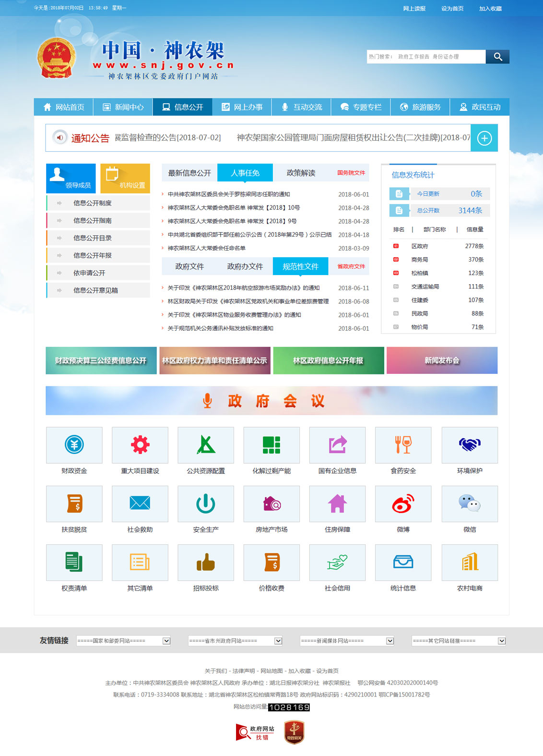
Task: Click the magnifier search button
Action: pos(497,57)
